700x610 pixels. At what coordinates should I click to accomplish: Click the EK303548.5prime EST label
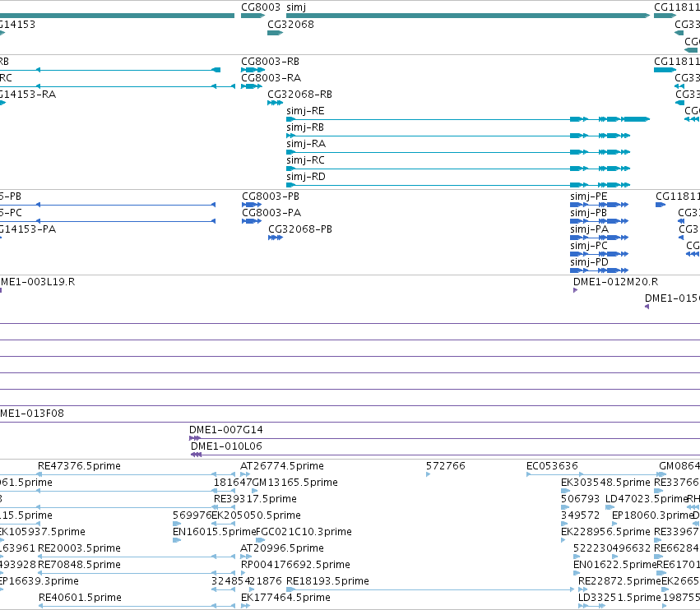pyautogui.click(x=605, y=483)
